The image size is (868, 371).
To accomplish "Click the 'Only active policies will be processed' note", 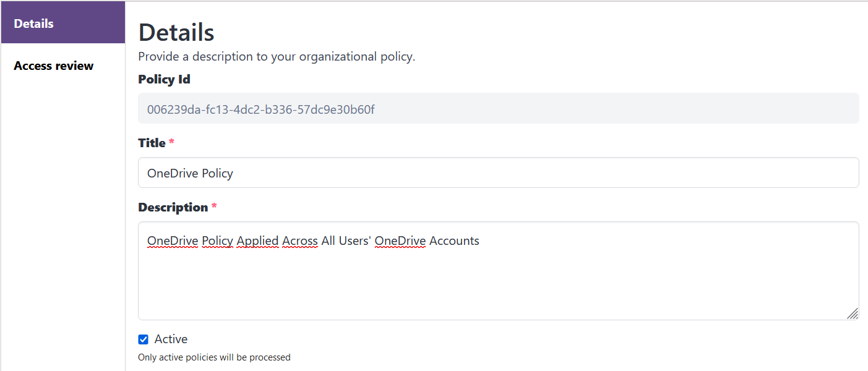I will [214, 357].
